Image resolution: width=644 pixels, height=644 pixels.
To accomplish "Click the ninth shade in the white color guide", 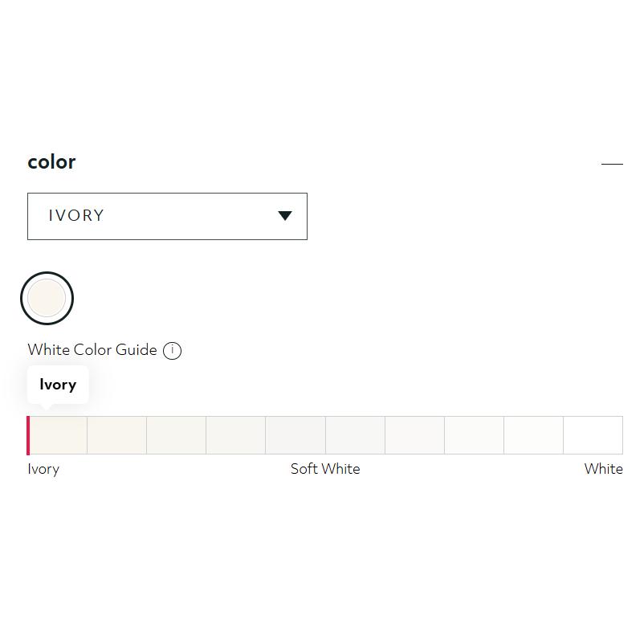I will tap(533, 435).
